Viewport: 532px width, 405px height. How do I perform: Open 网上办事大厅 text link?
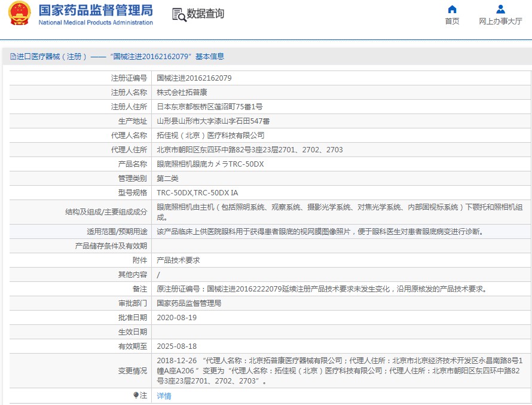pos(500,21)
